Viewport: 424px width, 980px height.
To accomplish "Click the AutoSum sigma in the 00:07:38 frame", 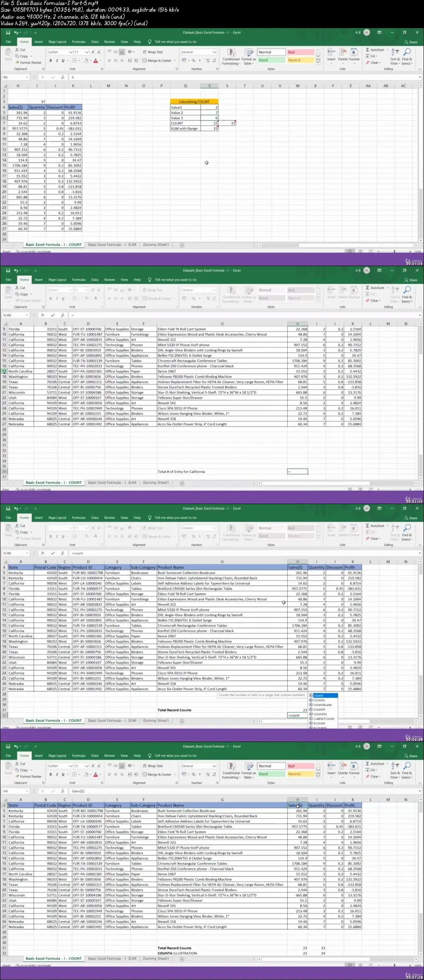I will coord(368,764).
